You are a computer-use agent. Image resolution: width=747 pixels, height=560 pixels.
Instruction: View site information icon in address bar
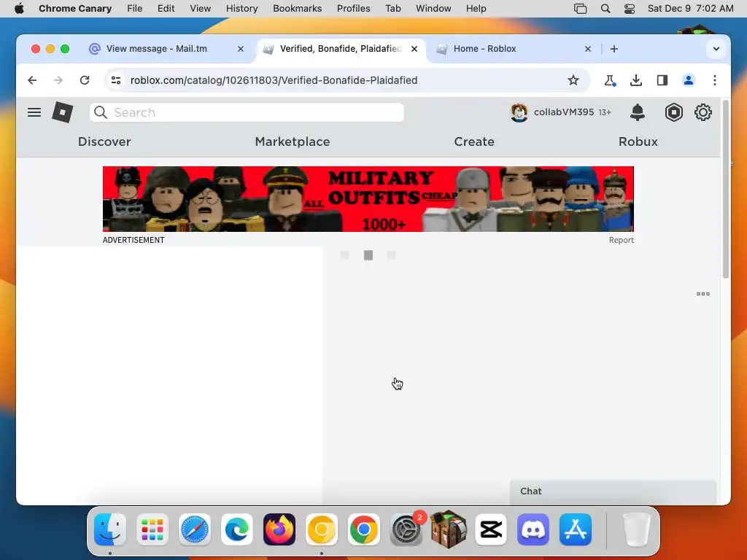(x=116, y=80)
